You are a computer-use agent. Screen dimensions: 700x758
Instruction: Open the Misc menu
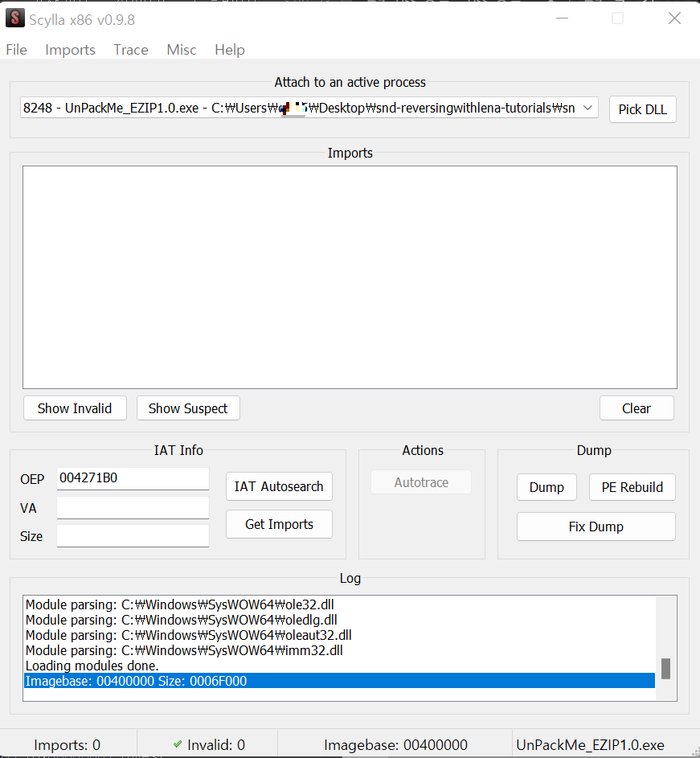click(182, 50)
